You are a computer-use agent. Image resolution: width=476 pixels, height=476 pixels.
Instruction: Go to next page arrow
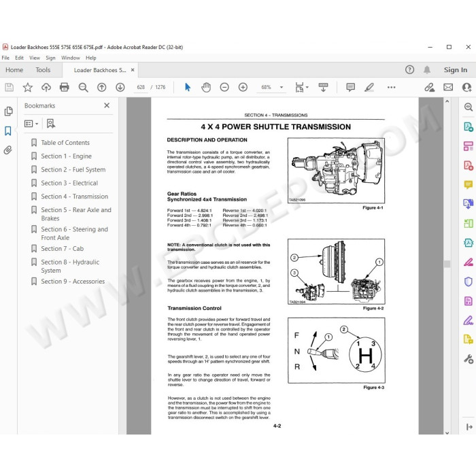click(120, 88)
